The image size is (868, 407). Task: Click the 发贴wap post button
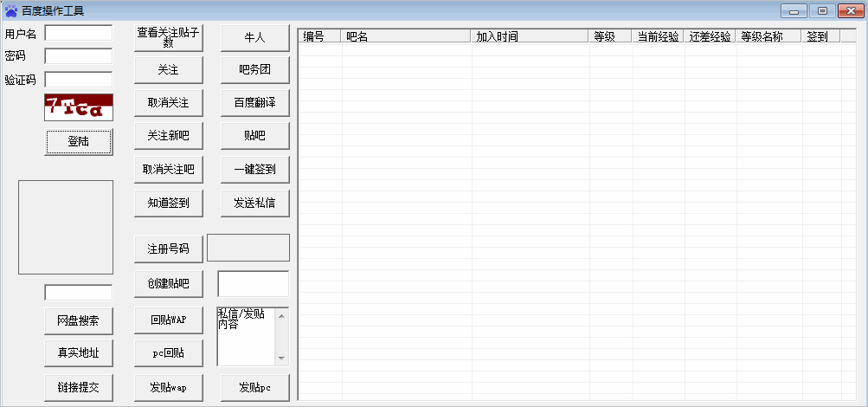(169, 388)
